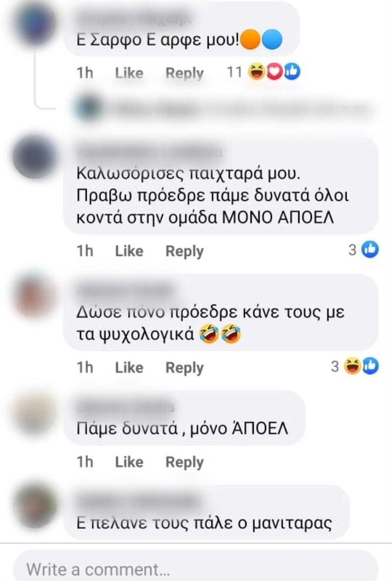Screen dimensions: 392x581
Task: Click thumbs-up reaction icon on Καλωσόρισες comment
Action: pyautogui.click(x=370, y=249)
